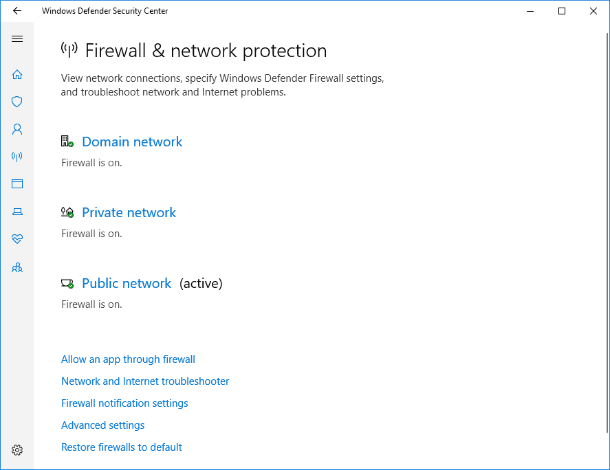This screenshot has width=610, height=470.
Task: Launch Network and Internet troubleshooter
Action: tap(145, 381)
